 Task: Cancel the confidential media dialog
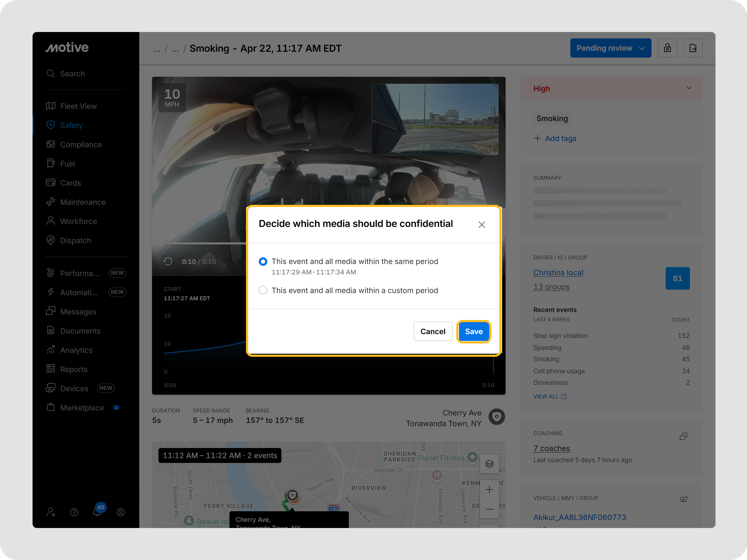pyautogui.click(x=433, y=331)
